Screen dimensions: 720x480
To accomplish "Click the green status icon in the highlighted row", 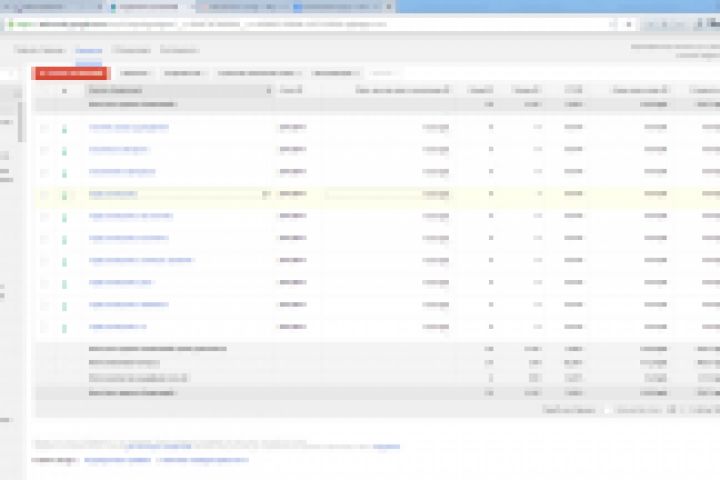I will pyautogui.click(x=64, y=195).
